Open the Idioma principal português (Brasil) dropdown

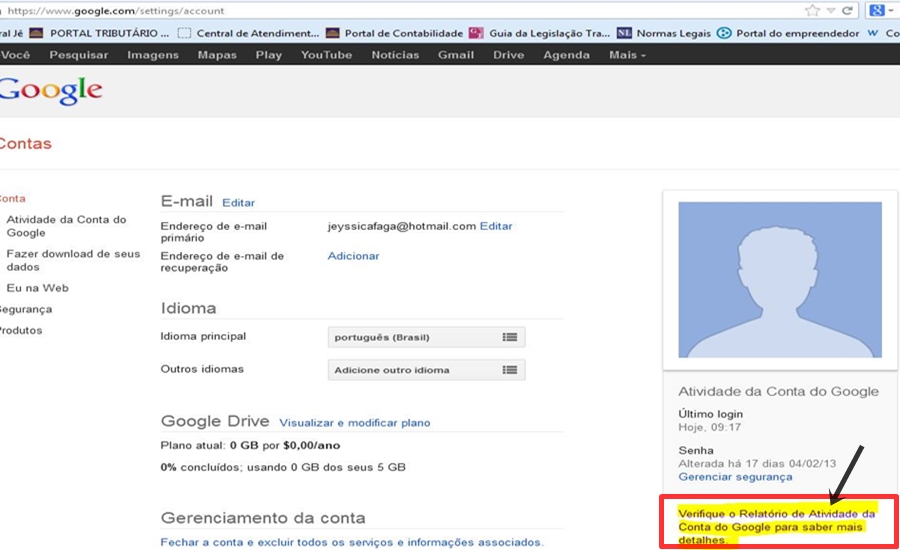[426, 337]
